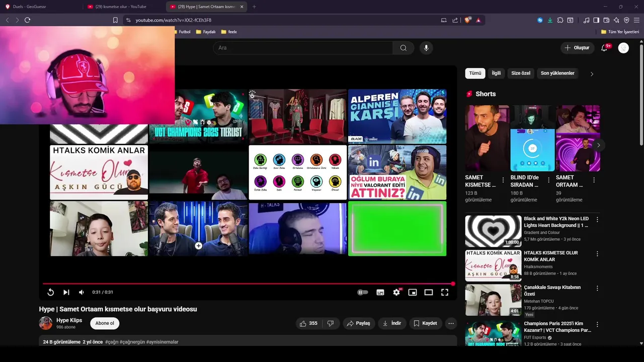Subscribe with the Abone ol button
Screen dimensions: 644x362
coord(105,323)
